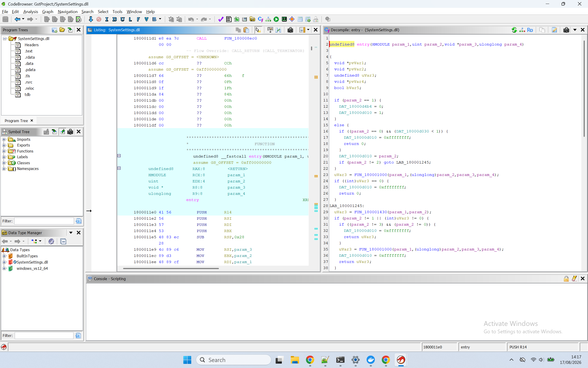This screenshot has width=588, height=368.
Task: Open the memory map chip icon
Action: tap(284, 19)
